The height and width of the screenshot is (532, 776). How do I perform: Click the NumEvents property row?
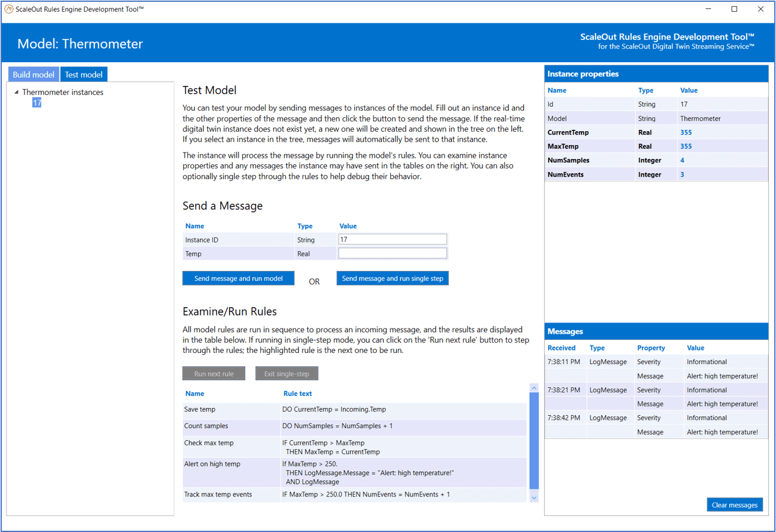(x=656, y=174)
